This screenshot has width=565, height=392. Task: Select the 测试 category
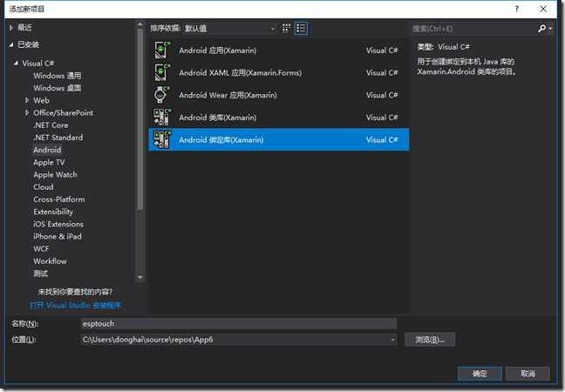[x=40, y=274]
